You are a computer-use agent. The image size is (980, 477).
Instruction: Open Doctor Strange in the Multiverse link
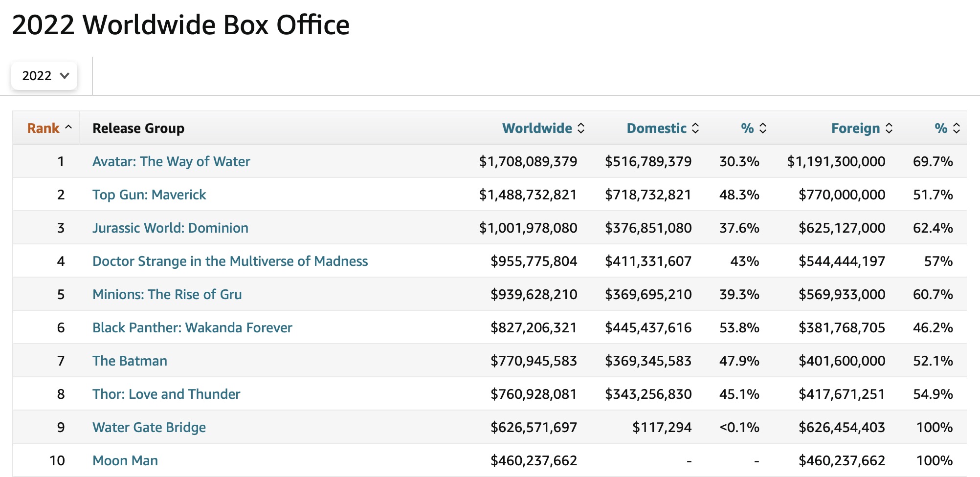pyautogui.click(x=230, y=261)
